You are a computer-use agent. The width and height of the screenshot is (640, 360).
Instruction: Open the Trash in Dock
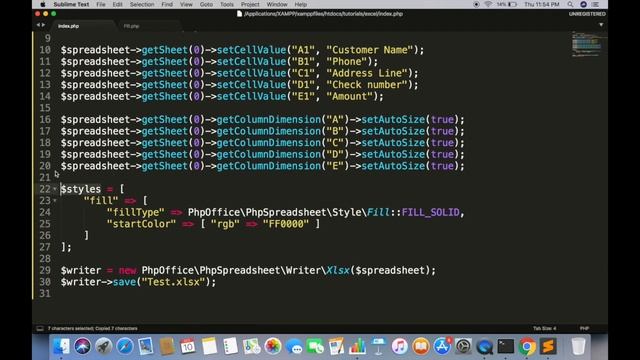tap(578, 347)
